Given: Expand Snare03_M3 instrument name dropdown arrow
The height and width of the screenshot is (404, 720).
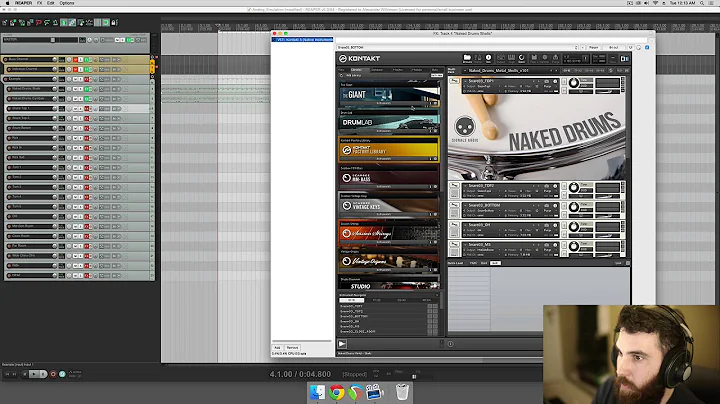Looking at the screenshot, I should point(465,245).
